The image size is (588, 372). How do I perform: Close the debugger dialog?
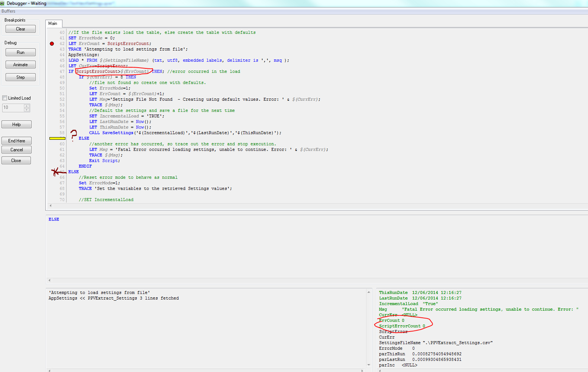16,161
